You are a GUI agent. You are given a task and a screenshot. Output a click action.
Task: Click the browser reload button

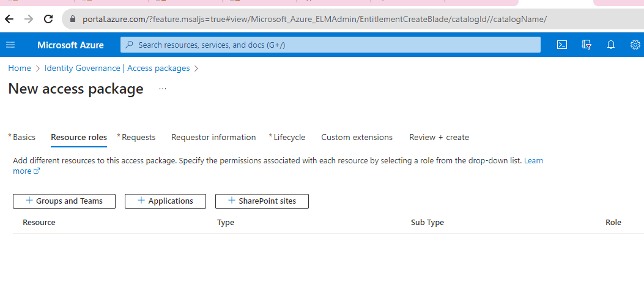(48, 19)
